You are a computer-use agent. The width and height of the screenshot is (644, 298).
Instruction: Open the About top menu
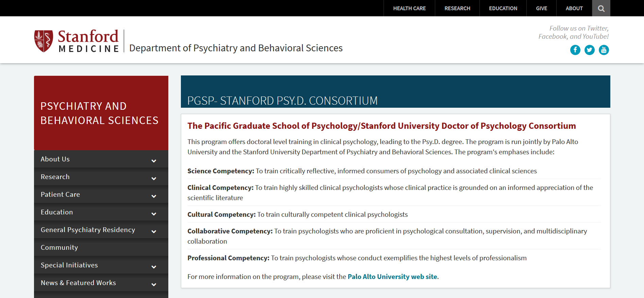[x=574, y=8]
